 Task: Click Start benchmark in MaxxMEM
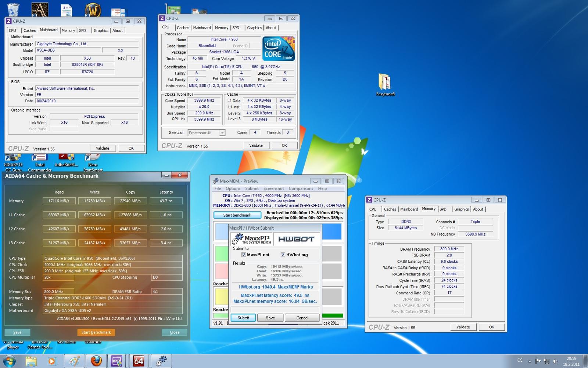237,215
